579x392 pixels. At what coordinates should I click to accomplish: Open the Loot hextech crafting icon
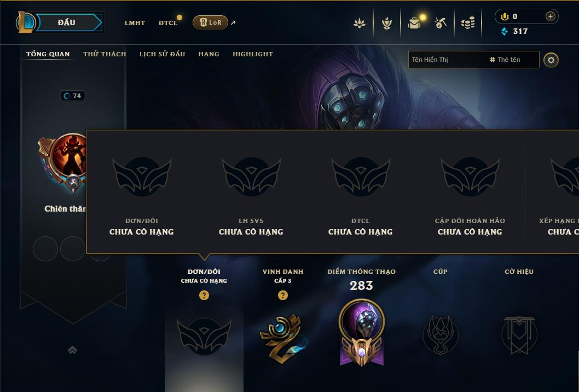(x=440, y=23)
